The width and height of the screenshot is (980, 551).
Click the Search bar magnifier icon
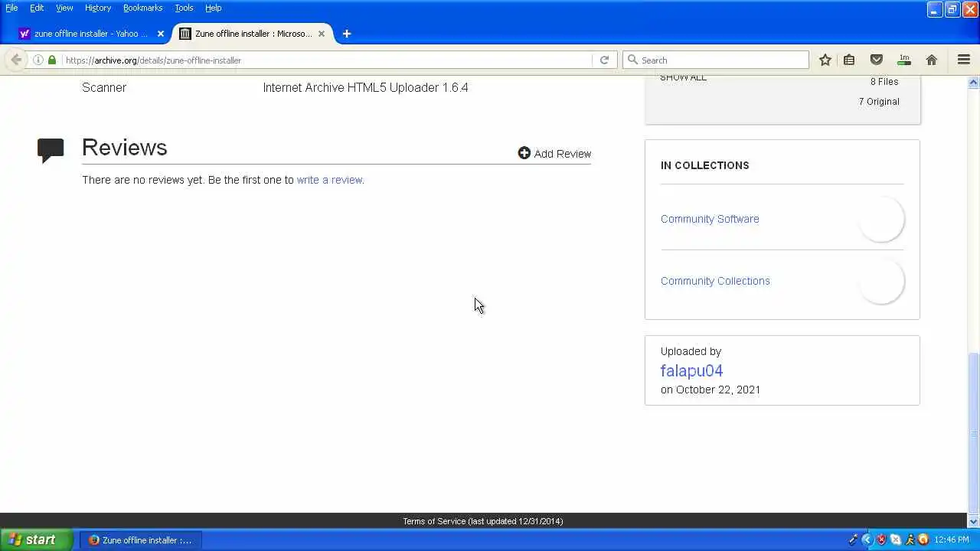click(x=632, y=60)
